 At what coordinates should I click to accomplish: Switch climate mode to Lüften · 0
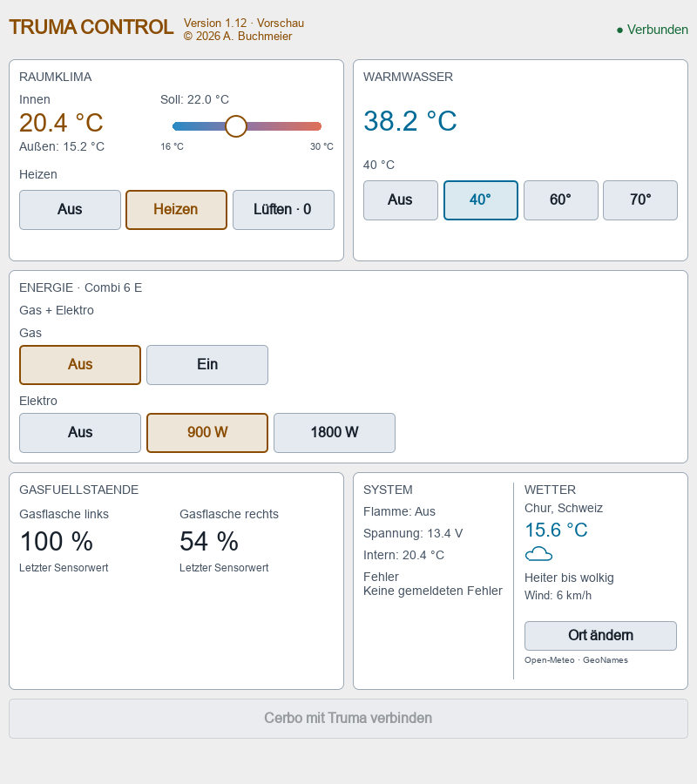click(x=283, y=209)
